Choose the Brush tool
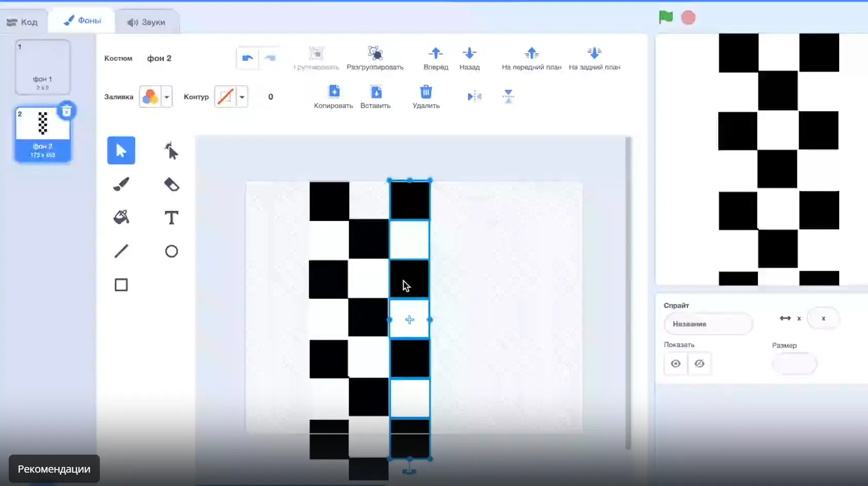Image resolution: width=868 pixels, height=486 pixels. click(121, 184)
